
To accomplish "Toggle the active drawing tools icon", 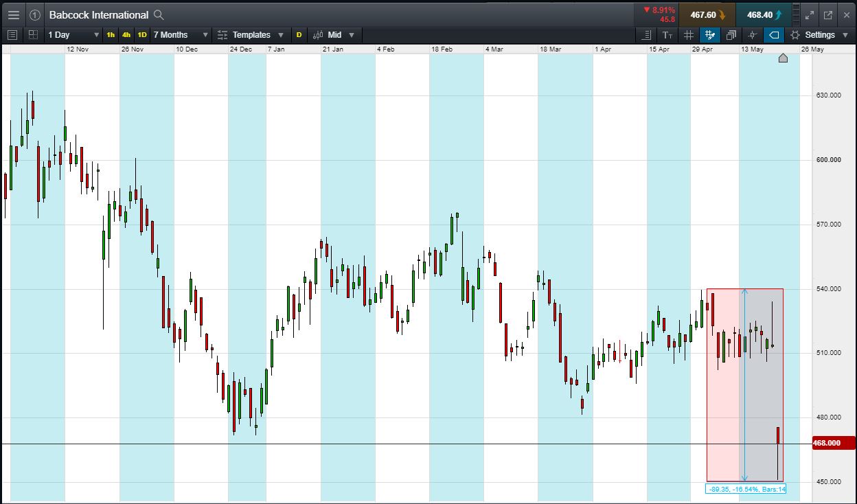I will [710, 34].
